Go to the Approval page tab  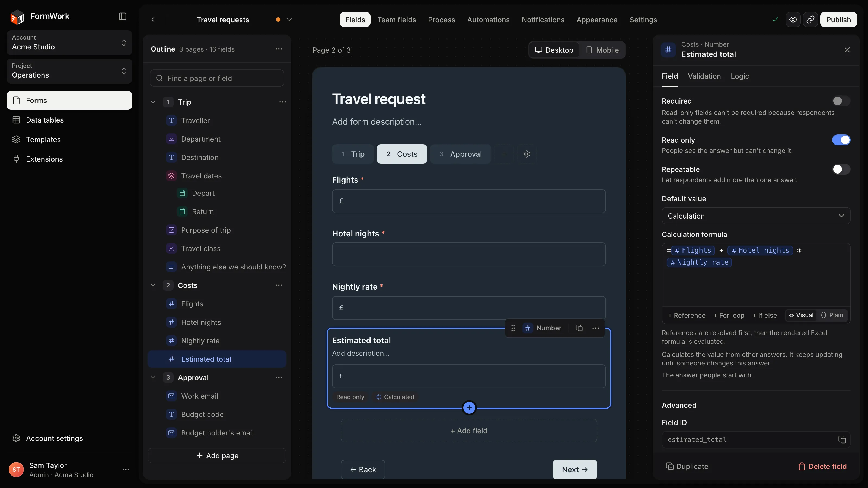[460, 154]
